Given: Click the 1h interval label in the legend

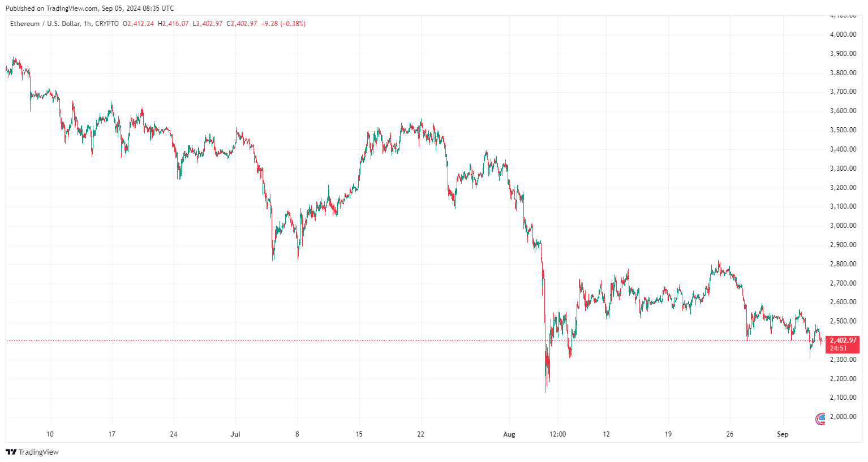Looking at the screenshot, I should pos(87,24).
